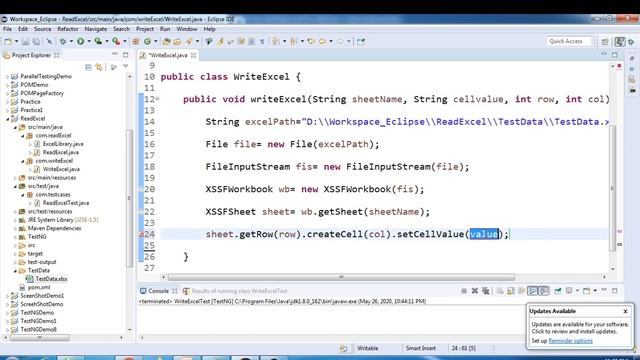
Task: Click the Run green play toolbar icon
Action: coord(80,41)
